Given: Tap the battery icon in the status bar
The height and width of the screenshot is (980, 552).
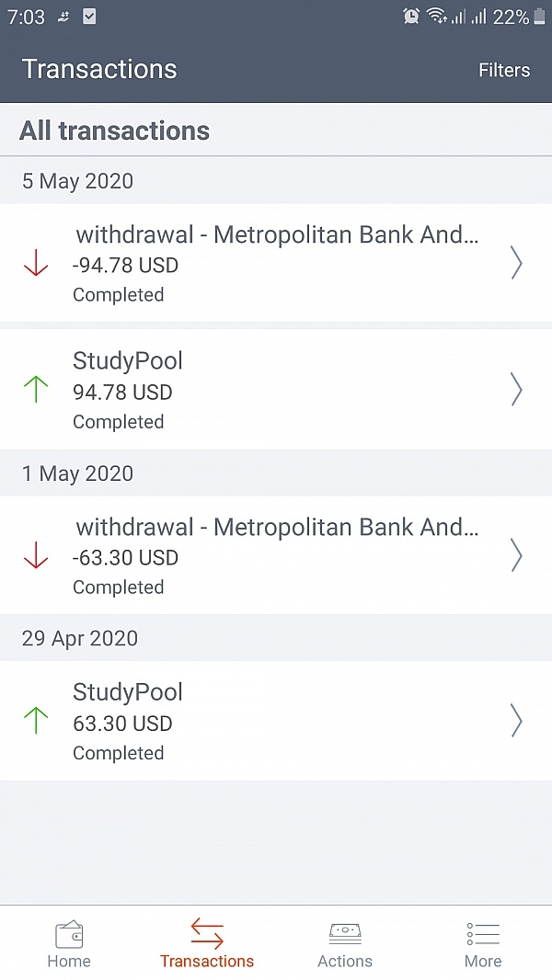Looking at the screenshot, I should coord(538,16).
